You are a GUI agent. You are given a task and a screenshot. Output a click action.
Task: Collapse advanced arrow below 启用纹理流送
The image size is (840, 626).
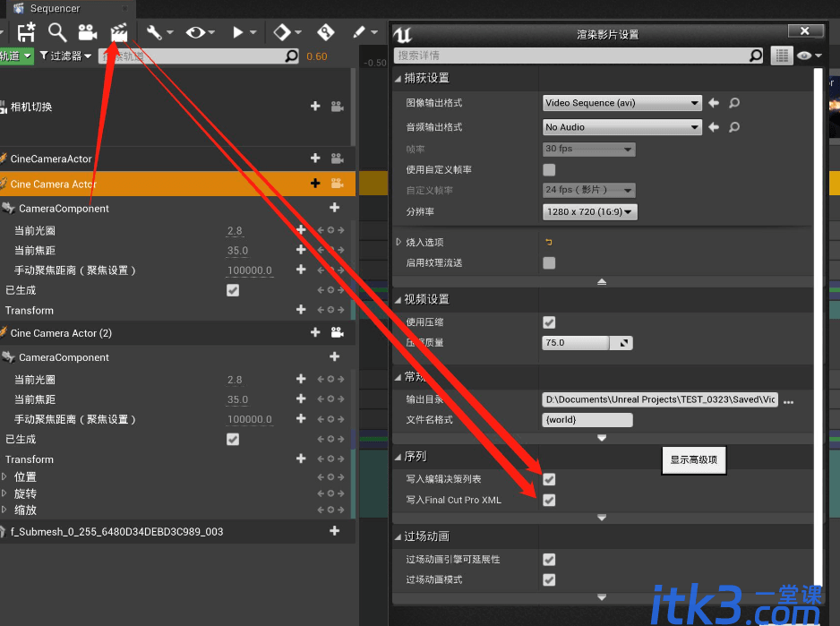(602, 282)
